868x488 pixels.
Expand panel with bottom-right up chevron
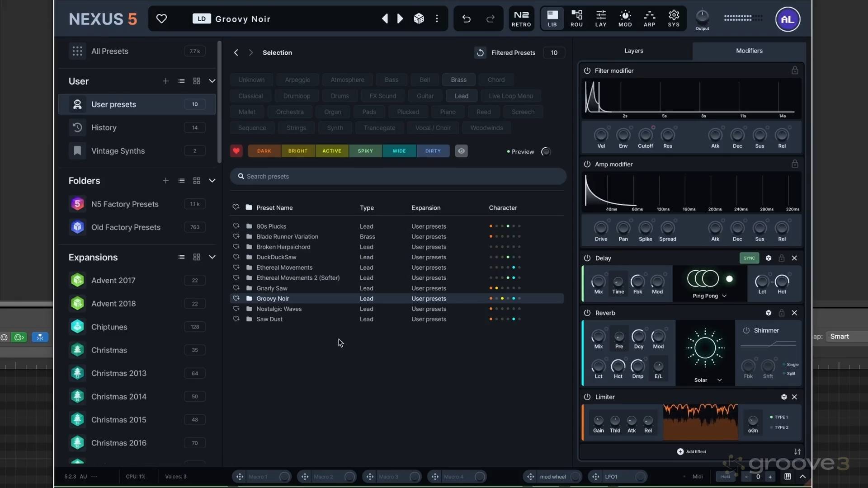pos(802,476)
